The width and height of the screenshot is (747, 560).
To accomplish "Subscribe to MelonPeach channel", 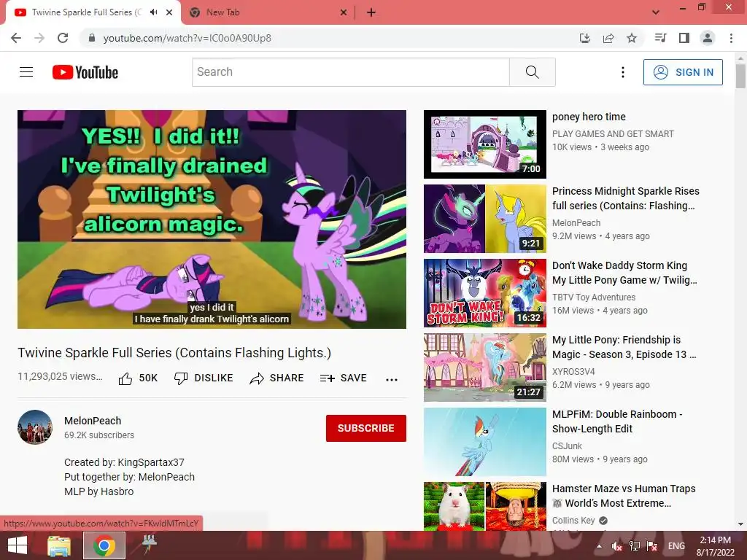I will click(x=366, y=428).
